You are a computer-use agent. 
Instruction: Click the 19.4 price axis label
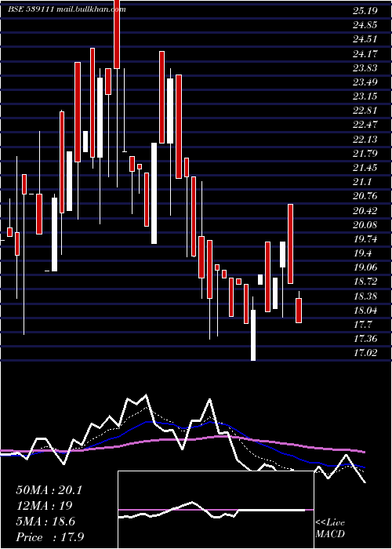click(x=362, y=253)
